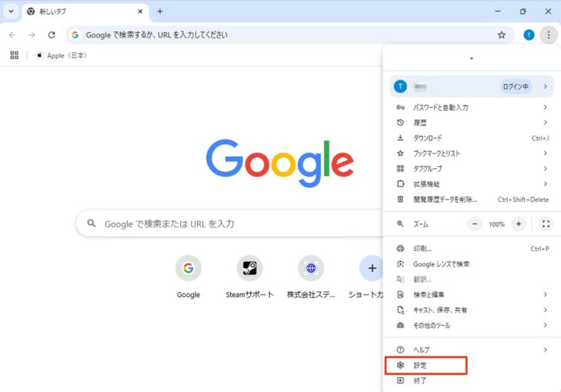Open 拡張機能 menu entry
Image resolution: width=561 pixels, height=392 pixels.
click(x=471, y=184)
